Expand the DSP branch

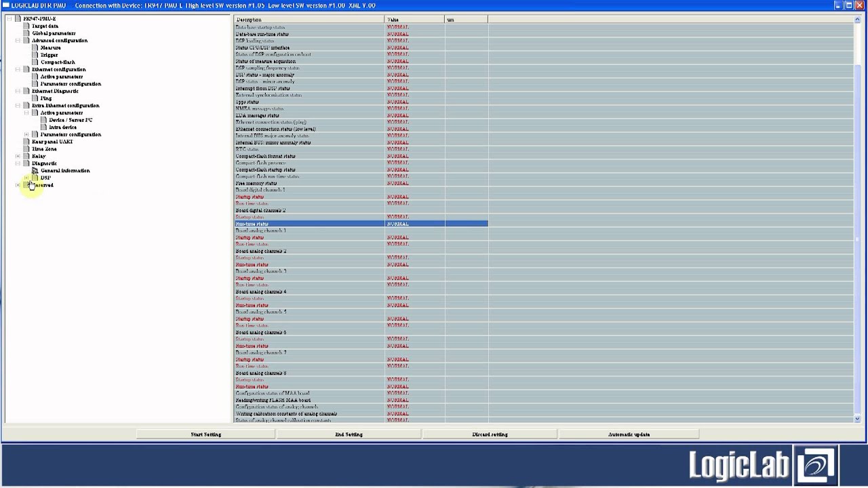tap(26, 178)
